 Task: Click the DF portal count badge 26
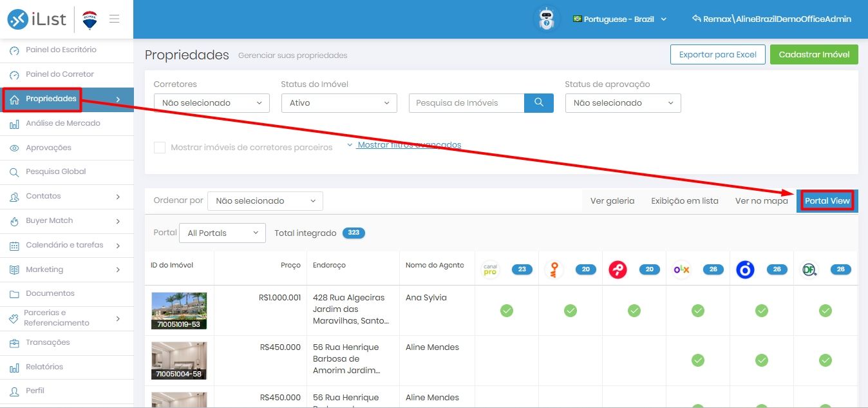click(x=840, y=269)
